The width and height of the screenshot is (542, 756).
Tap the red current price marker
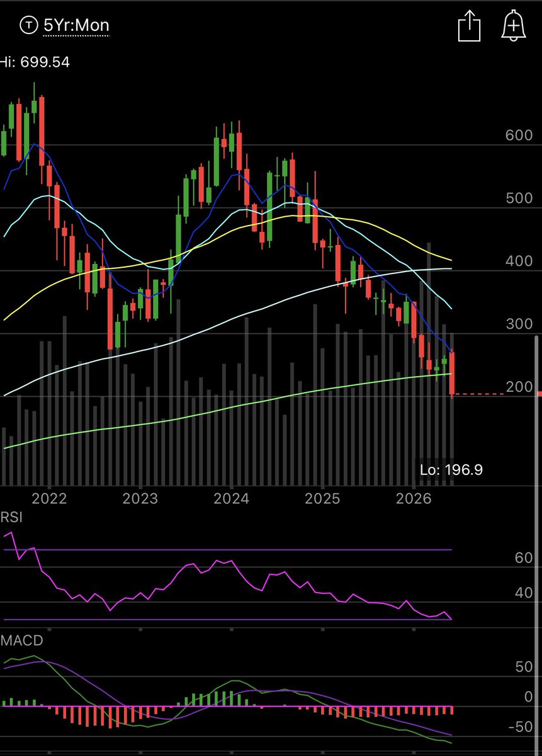[539, 394]
